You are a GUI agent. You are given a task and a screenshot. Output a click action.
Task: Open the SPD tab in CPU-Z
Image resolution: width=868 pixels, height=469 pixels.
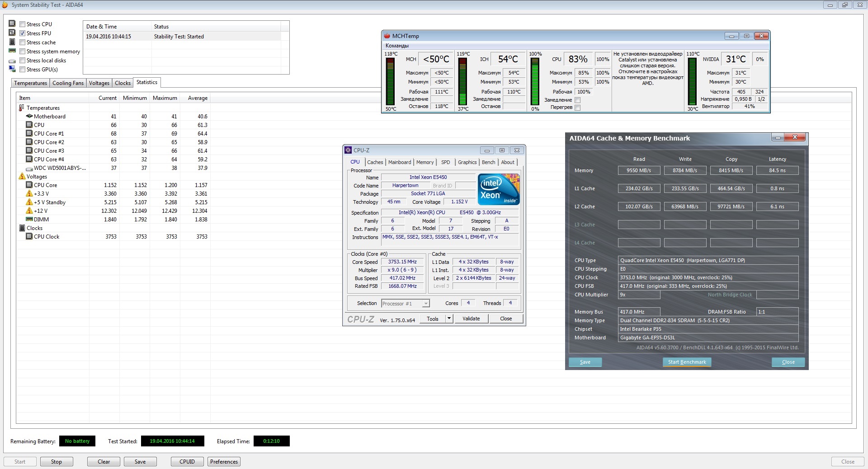point(446,162)
